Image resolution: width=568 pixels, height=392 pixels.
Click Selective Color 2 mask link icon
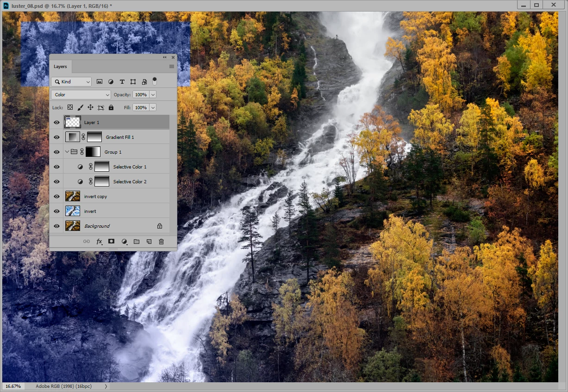pyautogui.click(x=91, y=182)
